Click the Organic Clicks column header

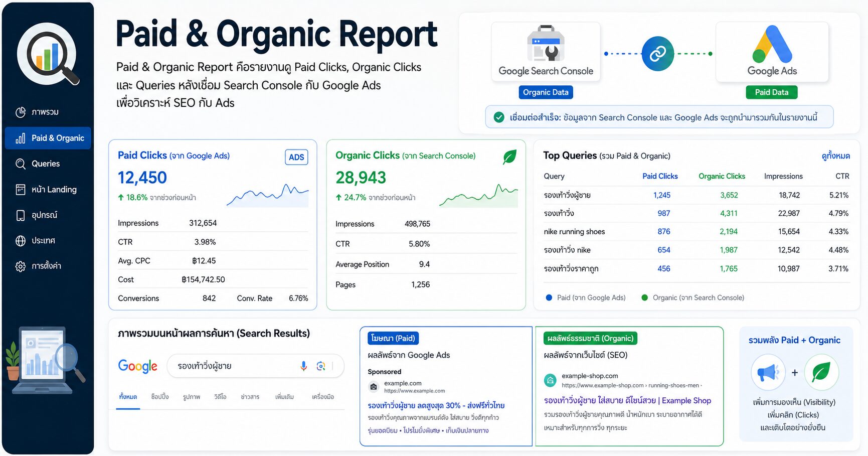coord(722,176)
